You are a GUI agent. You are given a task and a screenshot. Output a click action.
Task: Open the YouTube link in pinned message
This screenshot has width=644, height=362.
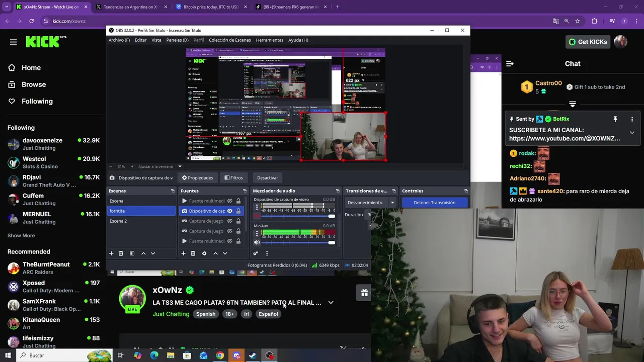[x=565, y=138]
